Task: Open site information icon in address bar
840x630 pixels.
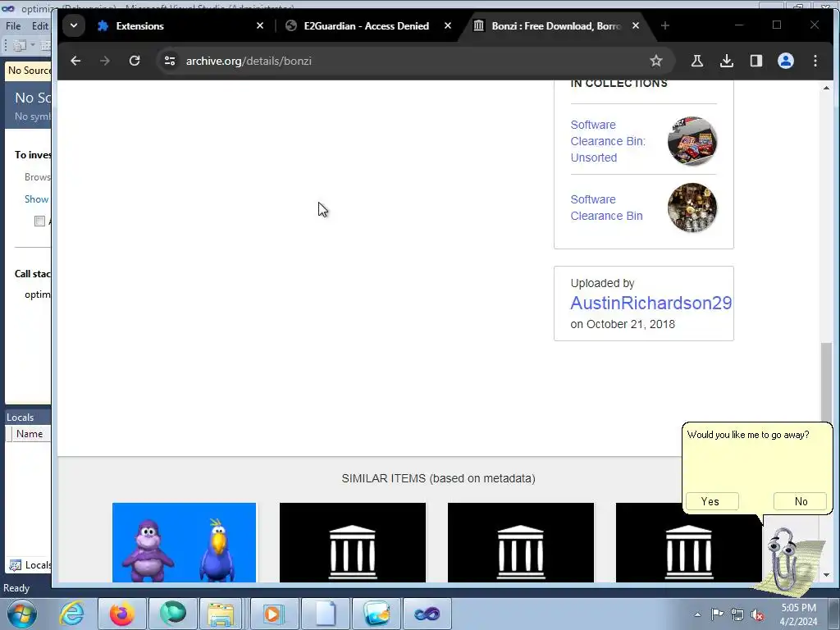Action: coord(170,61)
